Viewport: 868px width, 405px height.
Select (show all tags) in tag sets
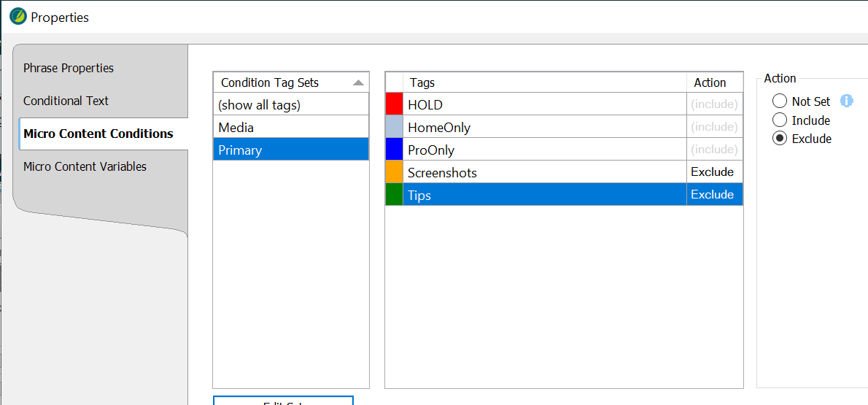291,104
